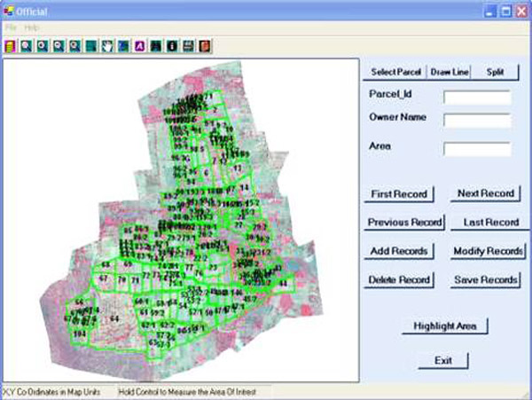Choose the Identify 'i' info tool
The height and width of the screenshot is (400, 532).
point(171,45)
